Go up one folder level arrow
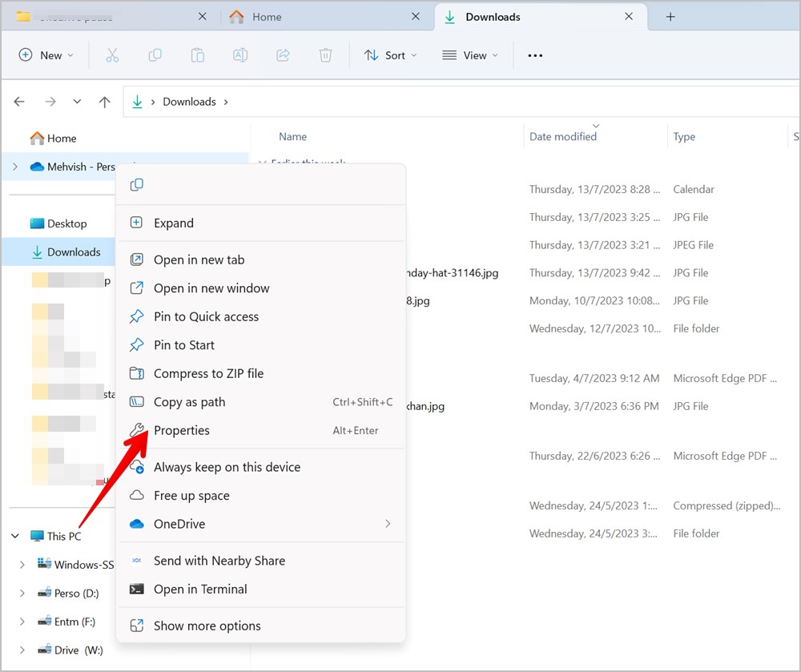The width and height of the screenshot is (801, 672). (x=105, y=102)
